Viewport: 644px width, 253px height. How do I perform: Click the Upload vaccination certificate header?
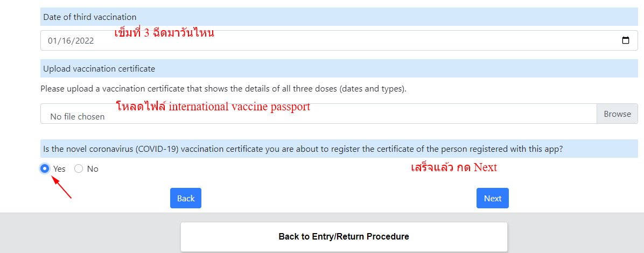coord(339,68)
